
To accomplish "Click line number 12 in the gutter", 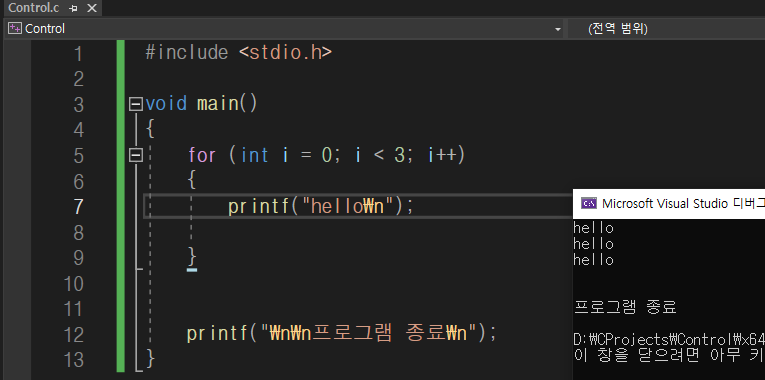I will [74, 335].
